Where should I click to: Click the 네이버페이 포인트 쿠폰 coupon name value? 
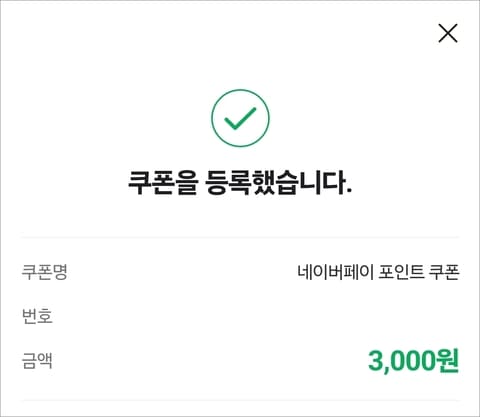(378, 272)
